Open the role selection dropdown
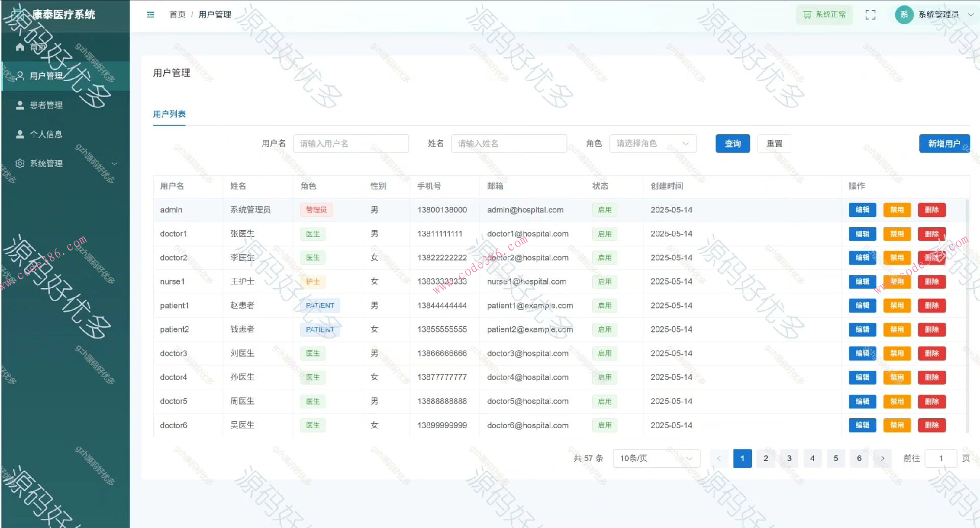980x528 pixels. click(652, 143)
